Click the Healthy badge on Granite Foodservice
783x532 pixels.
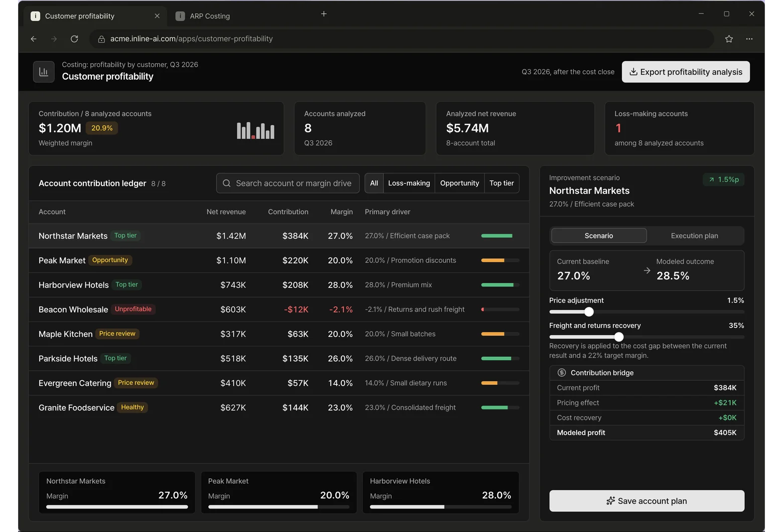[x=133, y=408]
